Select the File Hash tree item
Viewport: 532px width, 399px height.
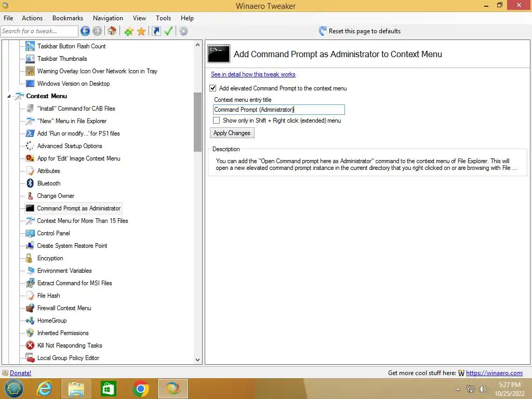click(48, 296)
